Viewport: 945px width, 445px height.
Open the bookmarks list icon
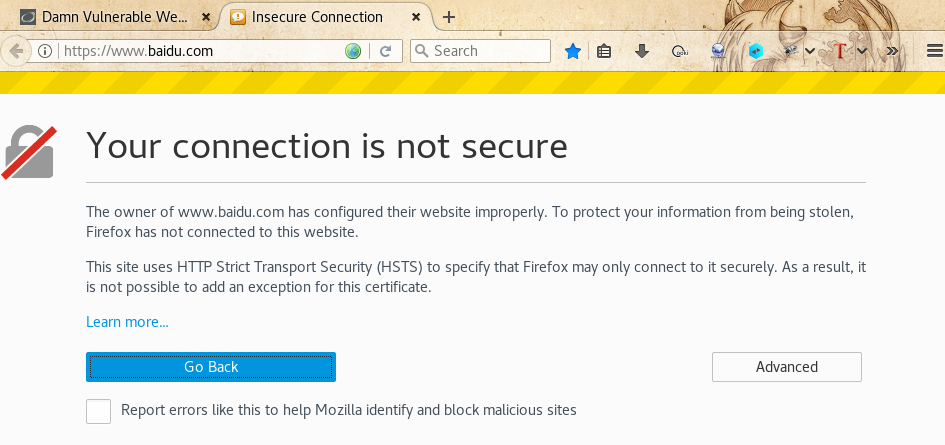604,51
